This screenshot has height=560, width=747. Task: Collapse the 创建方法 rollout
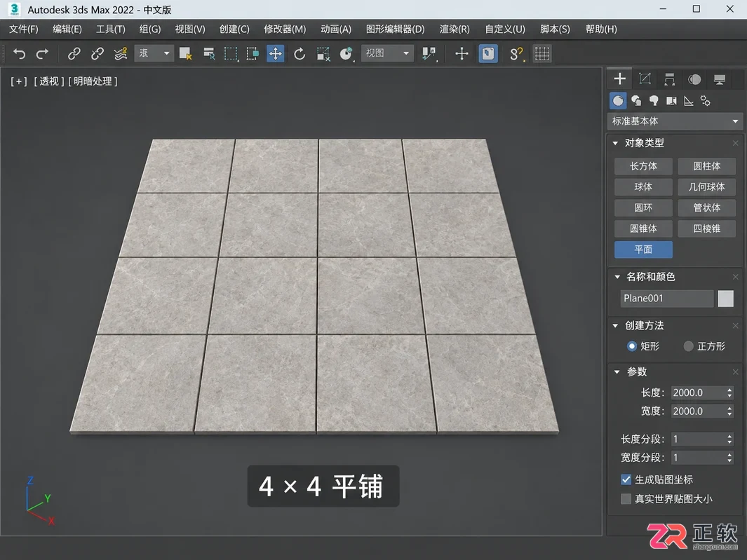click(x=616, y=326)
